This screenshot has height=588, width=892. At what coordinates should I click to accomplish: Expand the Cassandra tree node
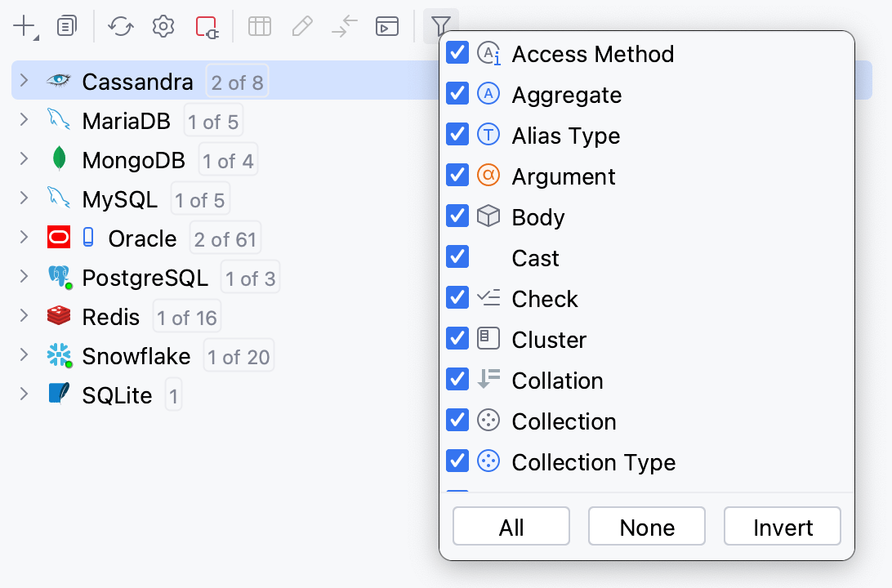(x=23, y=80)
